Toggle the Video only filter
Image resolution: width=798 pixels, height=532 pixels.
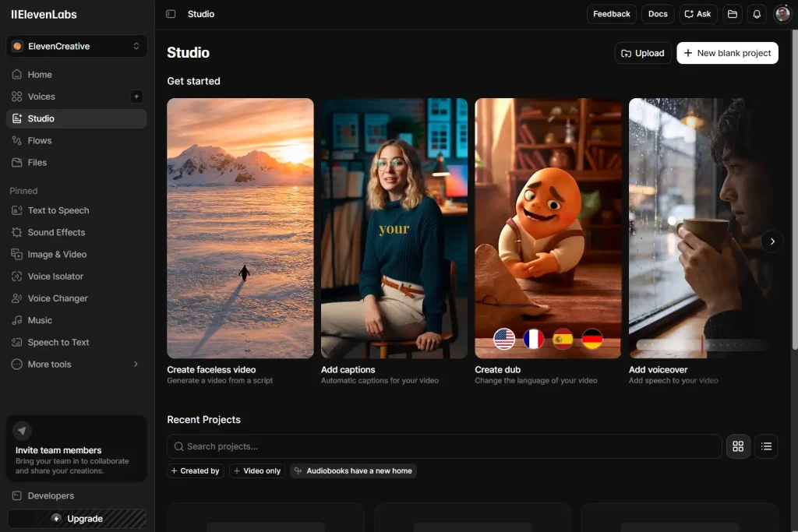(257, 471)
